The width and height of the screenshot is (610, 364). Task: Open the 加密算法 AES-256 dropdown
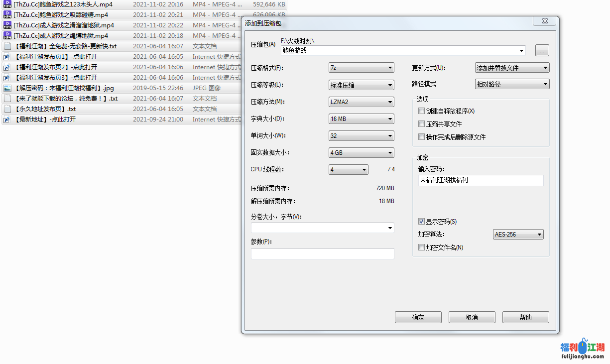coord(518,235)
